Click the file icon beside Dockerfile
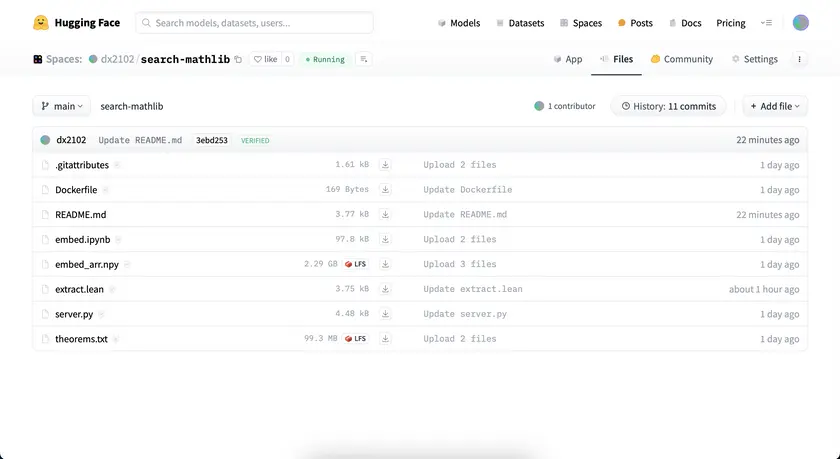The width and height of the screenshot is (840, 459). tap(46, 190)
